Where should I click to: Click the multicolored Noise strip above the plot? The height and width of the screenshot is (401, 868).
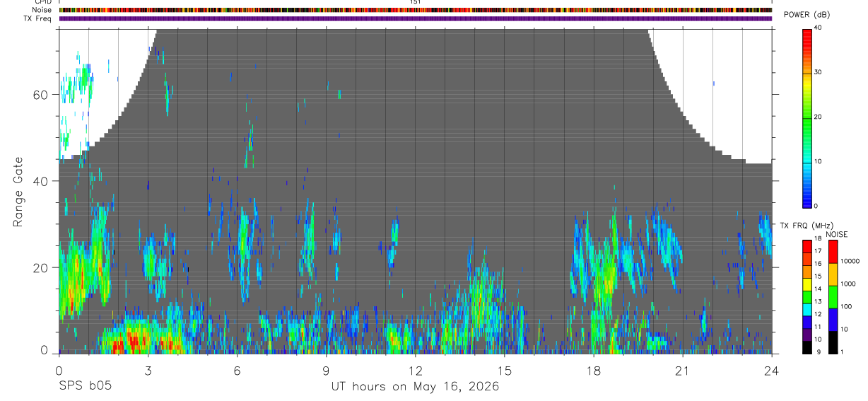click(416, 10)
